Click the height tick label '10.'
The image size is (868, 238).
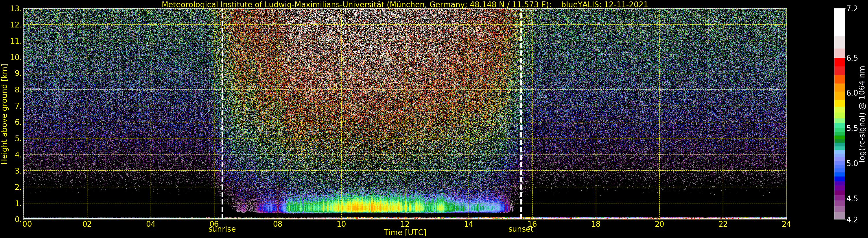(16, 57)
